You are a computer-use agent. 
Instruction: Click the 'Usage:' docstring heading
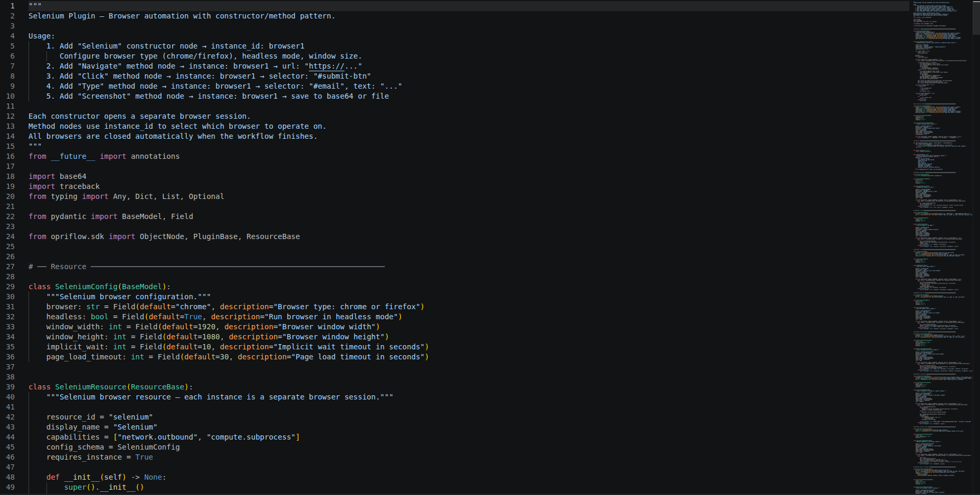click(x=42, y=36)
